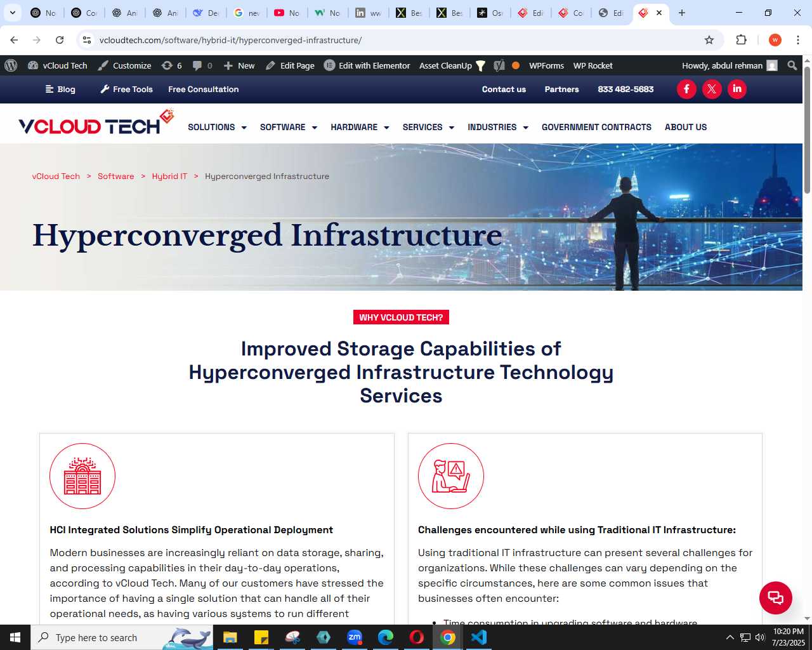The width and height of the screenshot is (812, 650).
Task: Open the vCloud Tech dashboard link
Action: pyautogui.click(x=58, y=65)
